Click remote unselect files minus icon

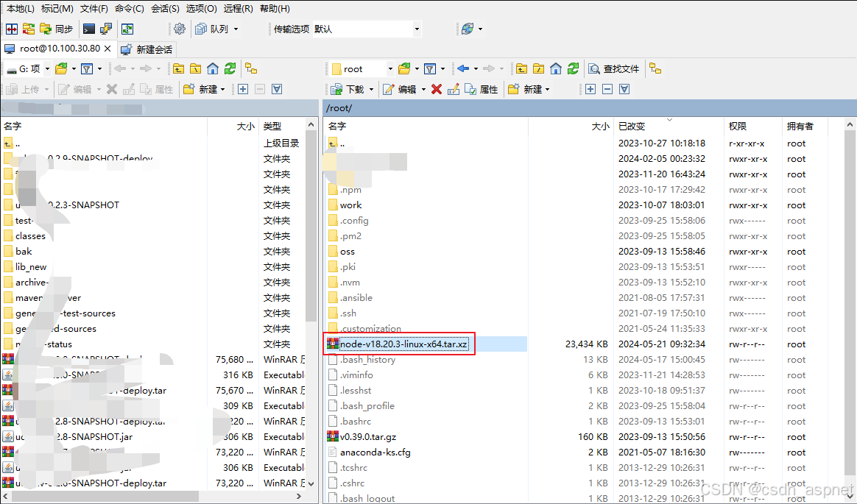click(607, 89)
